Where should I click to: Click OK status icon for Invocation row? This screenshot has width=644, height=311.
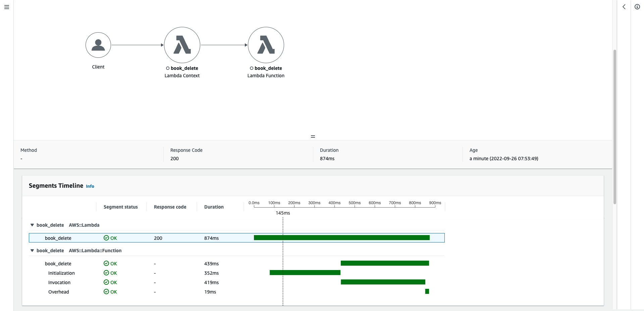pyautogui.click(x=106, y=282)
